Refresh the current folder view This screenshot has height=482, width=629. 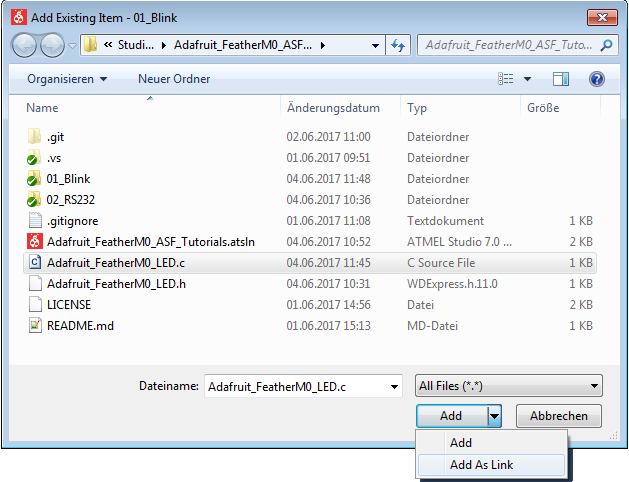coord(398,45)
